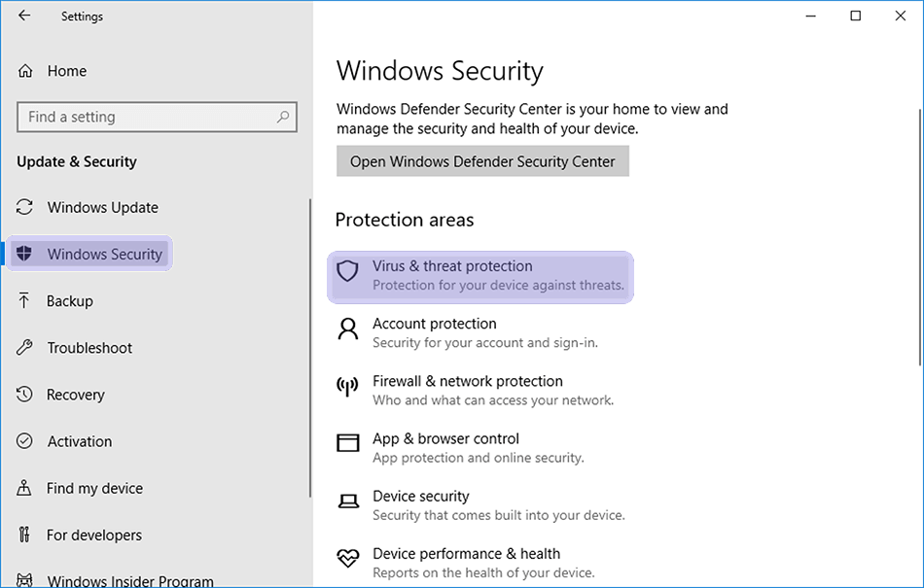Select Windows Security in the sidebar
924x588 pixels.
click(92, 253)
